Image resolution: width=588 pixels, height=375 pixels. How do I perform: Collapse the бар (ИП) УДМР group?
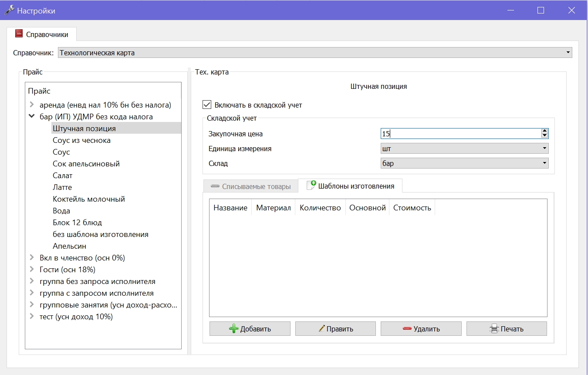pos(32,117)
